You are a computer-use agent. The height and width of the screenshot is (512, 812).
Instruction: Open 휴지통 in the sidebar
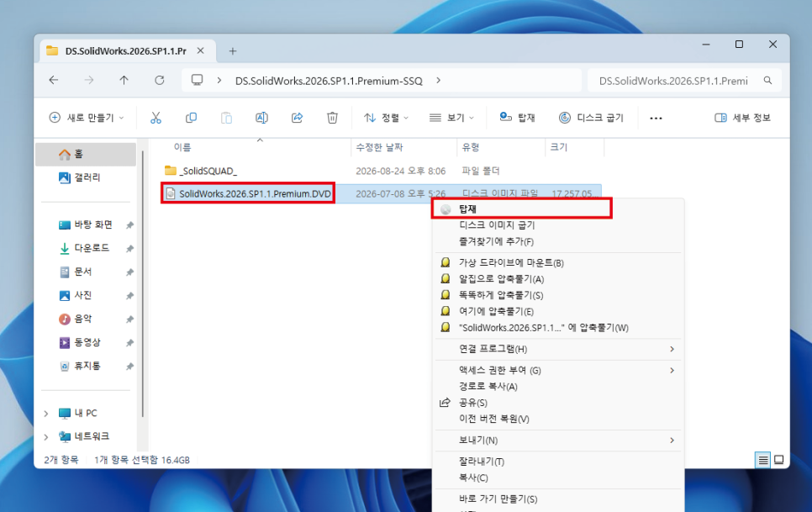click(x=86, y=366)
